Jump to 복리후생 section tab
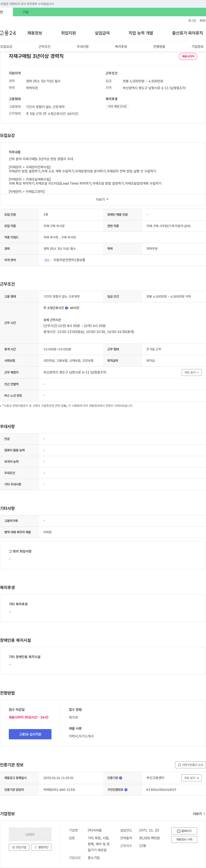 point(121,47)
